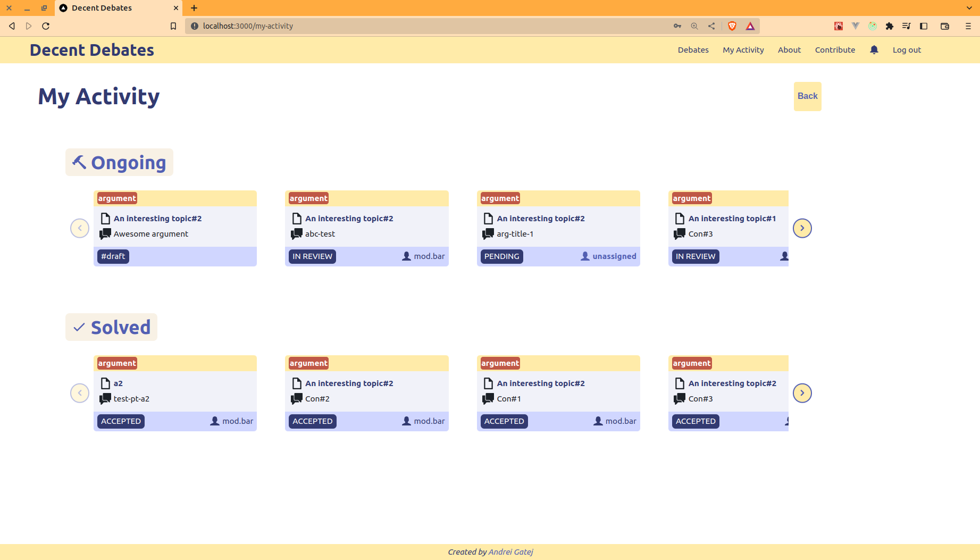Show next Solved items with right chevron
The height and width of the screenshot is (560, 980).
pos(802,393)
